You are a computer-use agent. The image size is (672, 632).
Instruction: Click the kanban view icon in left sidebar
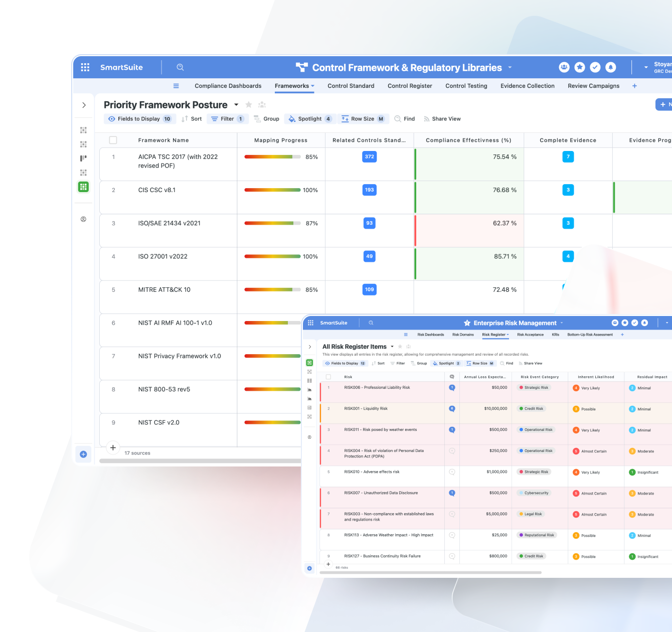(83, 158)
